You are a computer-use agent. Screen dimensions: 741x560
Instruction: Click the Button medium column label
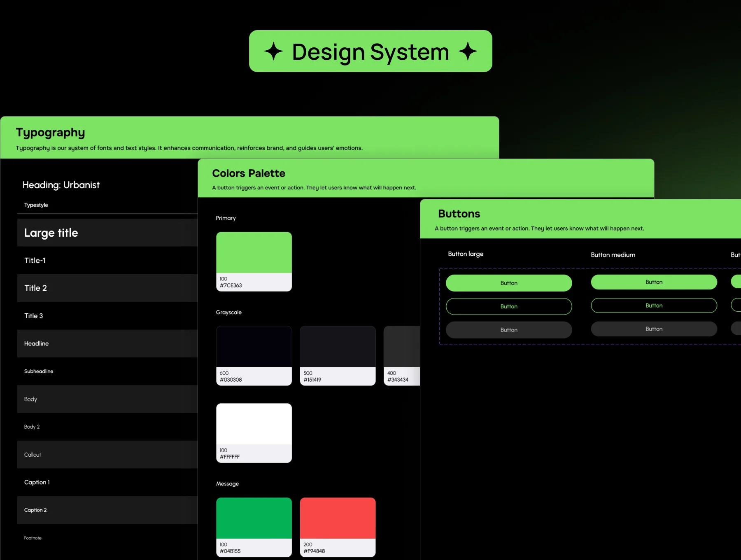coord(613,255)
